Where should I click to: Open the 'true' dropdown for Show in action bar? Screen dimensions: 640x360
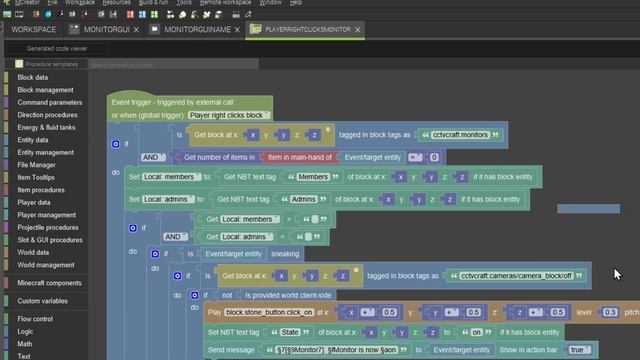(x=580, y=350)
